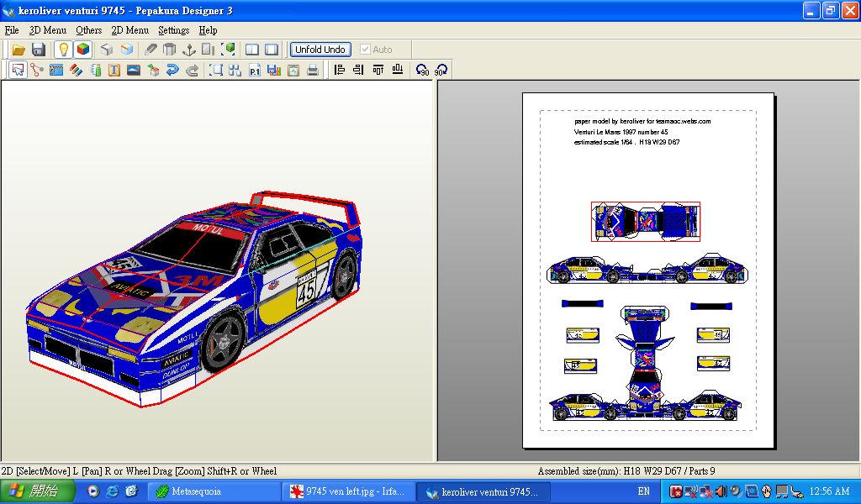Click the 3D Venturi car model preview

pos(195,299)
